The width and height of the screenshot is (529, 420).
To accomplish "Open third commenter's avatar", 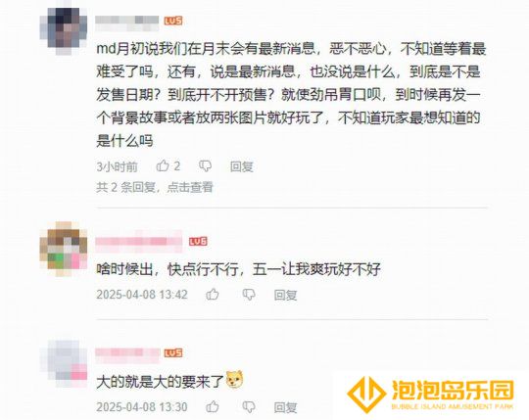I will coord(64,364).
